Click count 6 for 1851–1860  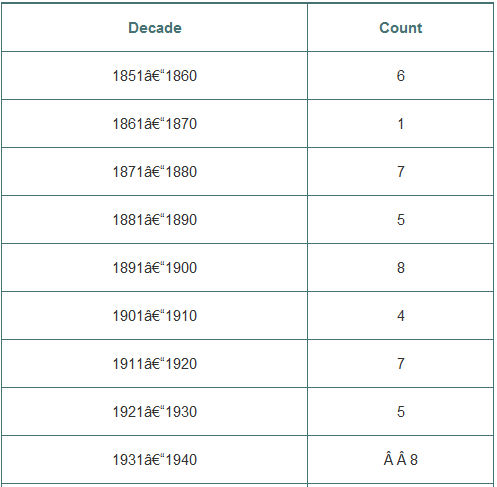400,76
